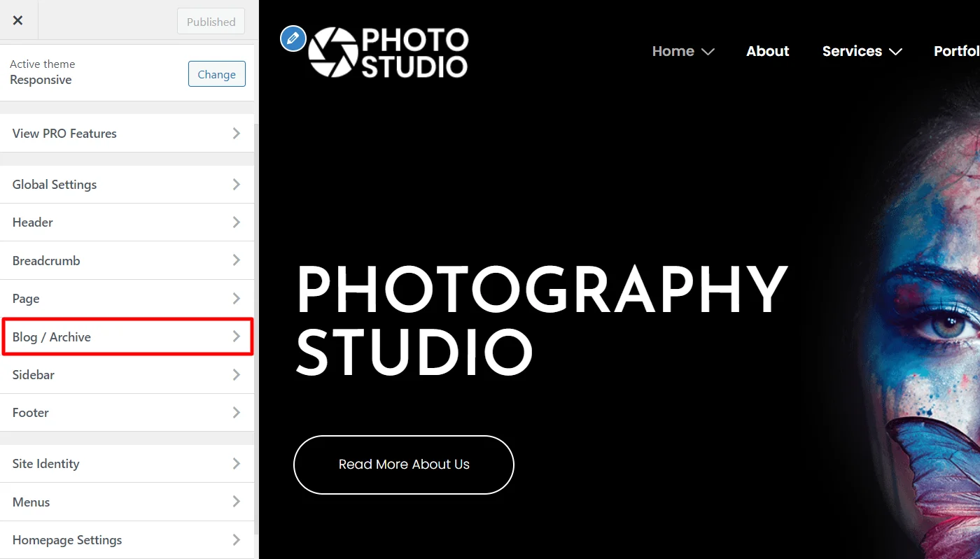This screenshot has width=980, height=559.
Task: Click Services in the site navigation
Action: (852, 51)
